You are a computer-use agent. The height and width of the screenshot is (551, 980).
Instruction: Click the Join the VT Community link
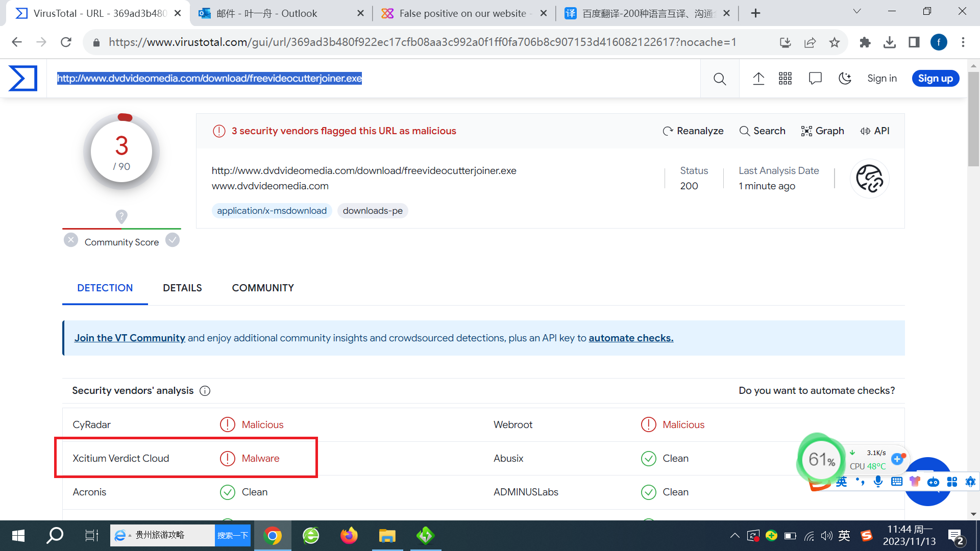(x=130, y=338)
